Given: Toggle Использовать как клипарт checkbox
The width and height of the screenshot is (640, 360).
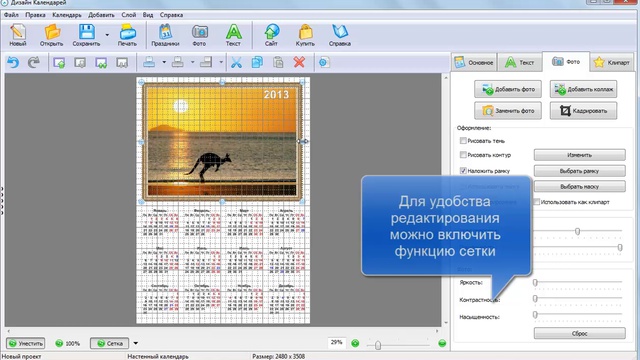Looking at the screenshot, I should point(537,202).
